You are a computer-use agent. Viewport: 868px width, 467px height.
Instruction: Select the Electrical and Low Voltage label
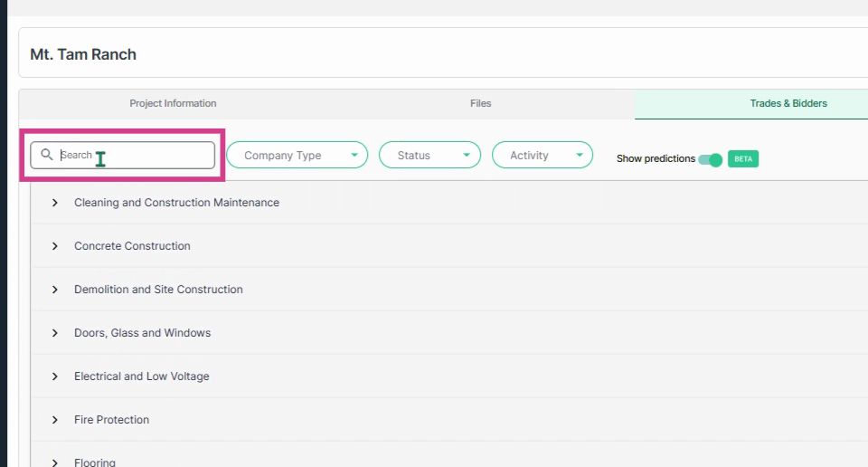point(142,376)
